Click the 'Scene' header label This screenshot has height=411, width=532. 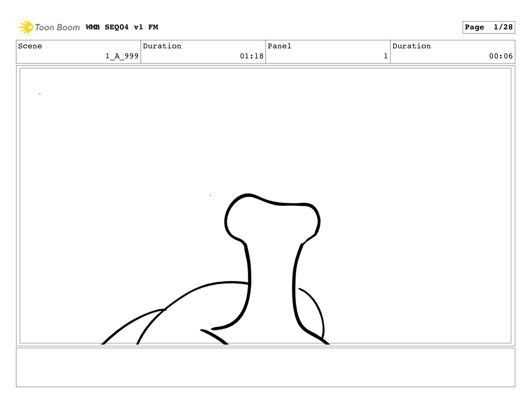coord(30,46)
